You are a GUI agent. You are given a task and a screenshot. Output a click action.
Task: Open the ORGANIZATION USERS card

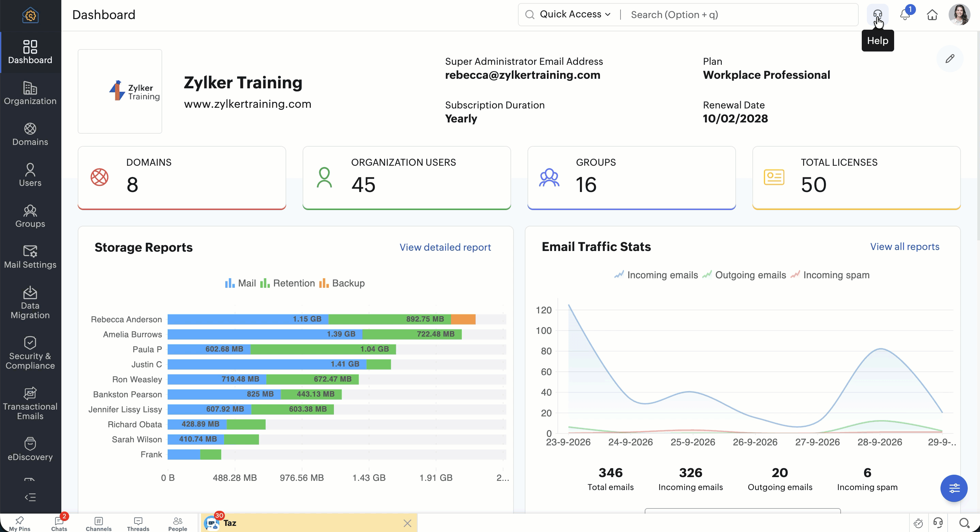click(406, 177)
